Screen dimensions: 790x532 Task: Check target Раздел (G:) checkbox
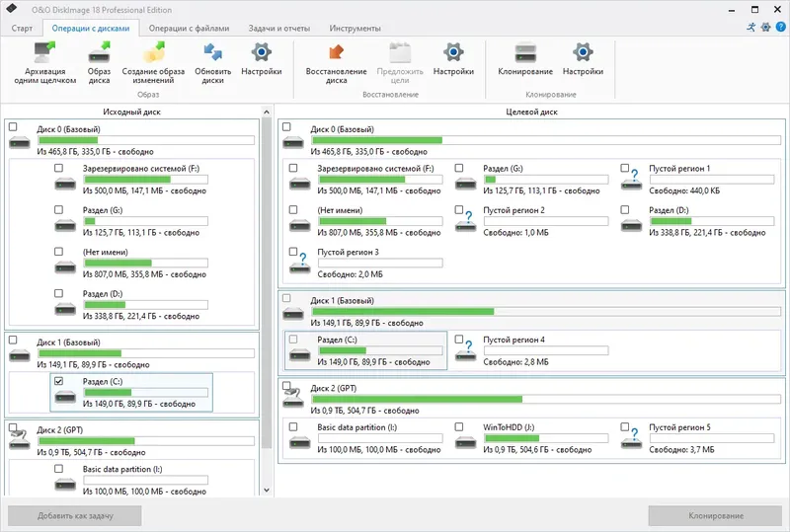point(459,168)
